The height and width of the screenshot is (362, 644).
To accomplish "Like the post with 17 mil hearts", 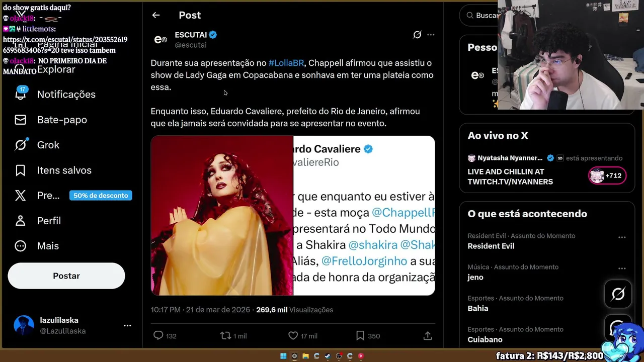I will pyautogui.click(x=293, y=335).
